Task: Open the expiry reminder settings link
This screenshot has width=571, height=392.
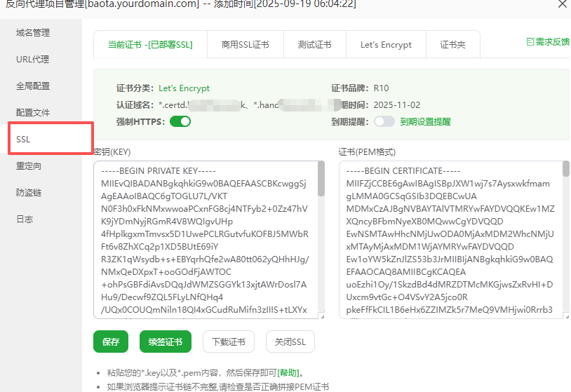Action: coord(426,121)
